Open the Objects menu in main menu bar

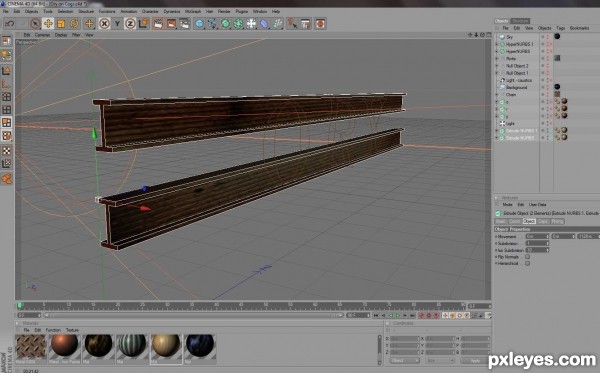[x=31, y=11]
